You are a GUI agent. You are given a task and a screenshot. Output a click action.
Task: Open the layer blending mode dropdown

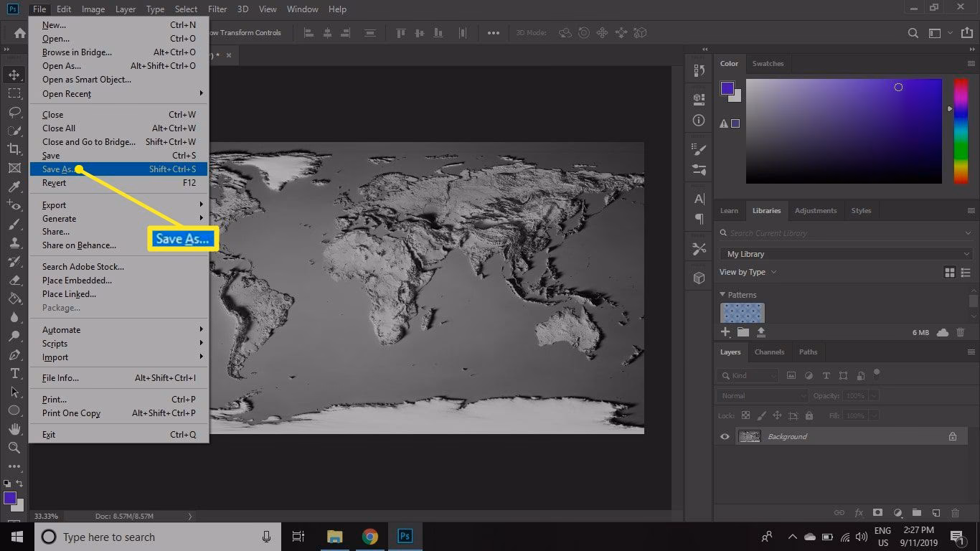point(762,395)
